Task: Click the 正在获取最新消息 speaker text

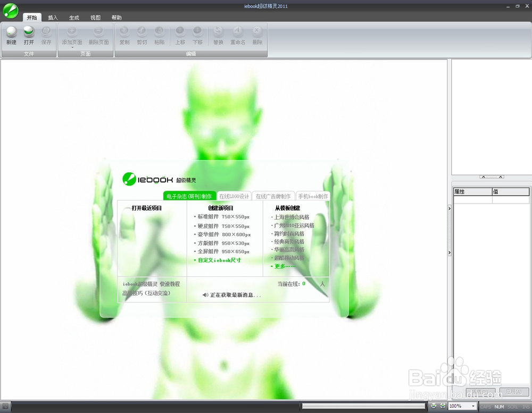Action: click(232, 295)
